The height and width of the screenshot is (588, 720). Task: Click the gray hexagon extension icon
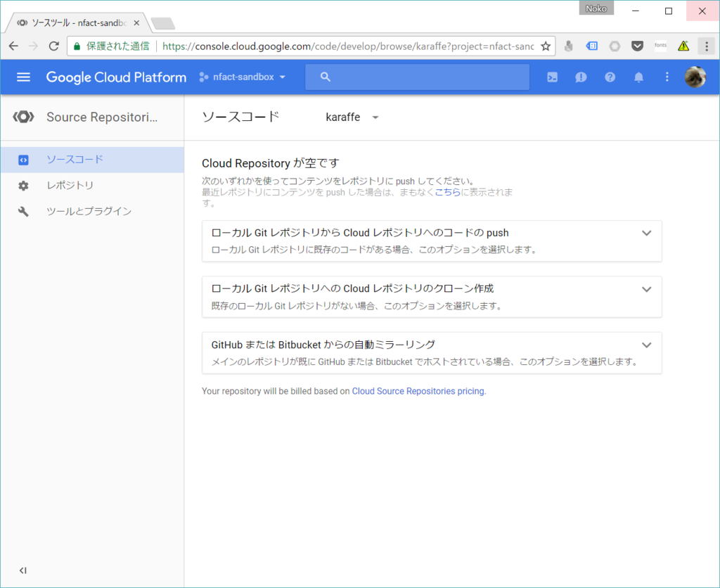point(615,46)
